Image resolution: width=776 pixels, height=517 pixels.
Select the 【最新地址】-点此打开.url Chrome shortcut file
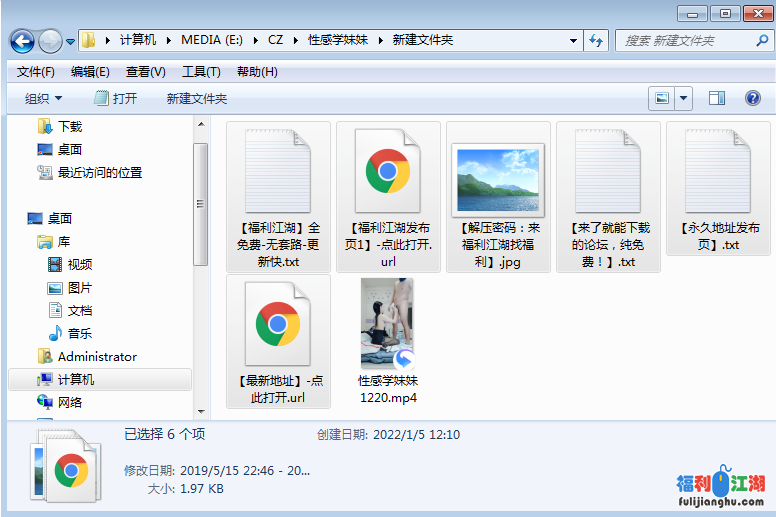point(278,342)
